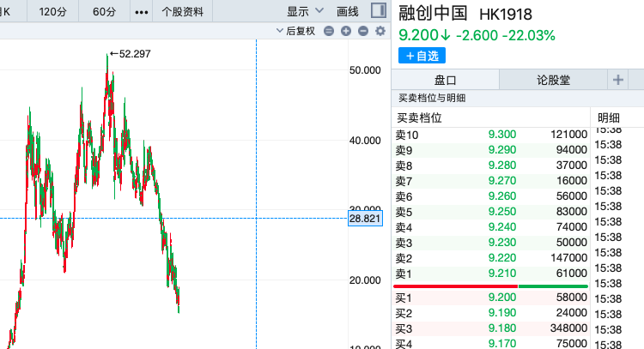Screen dimensions: 644x349
Task: Open 个股资料 stock info tab
Action: [x=183, y=11]
